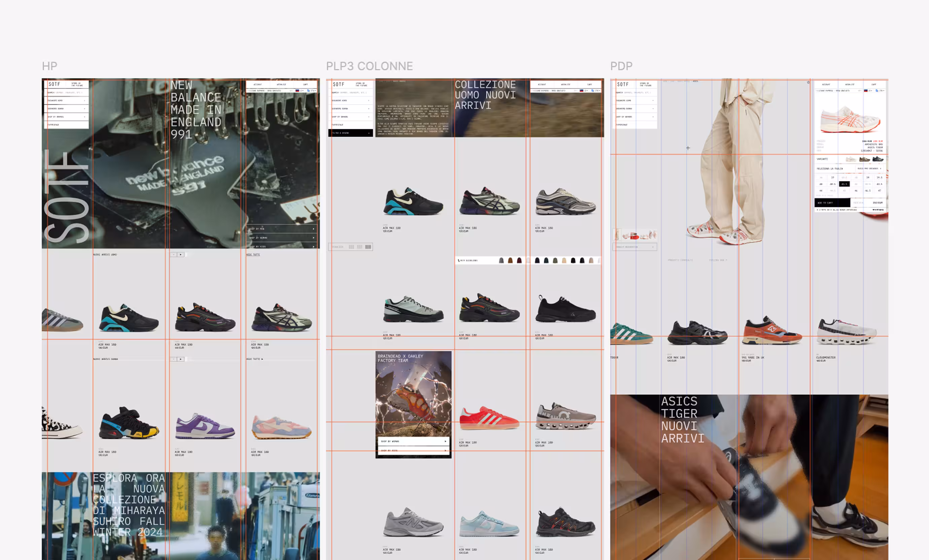Choose the two-column grid view in PLP

351,247
